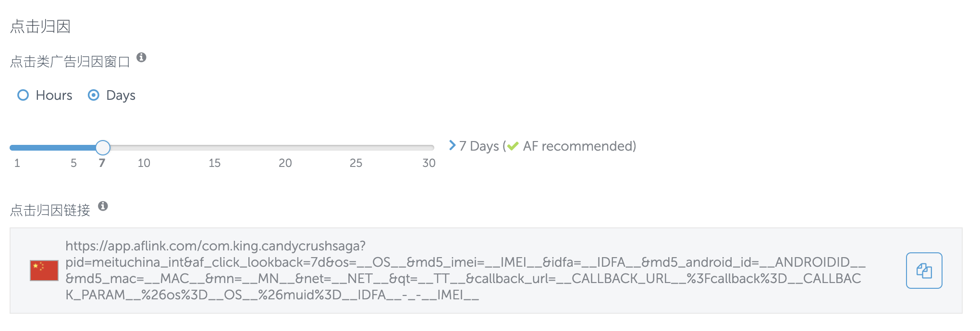Click the 5 days slider tick
The image size is (980, 331).
[73, 163]
